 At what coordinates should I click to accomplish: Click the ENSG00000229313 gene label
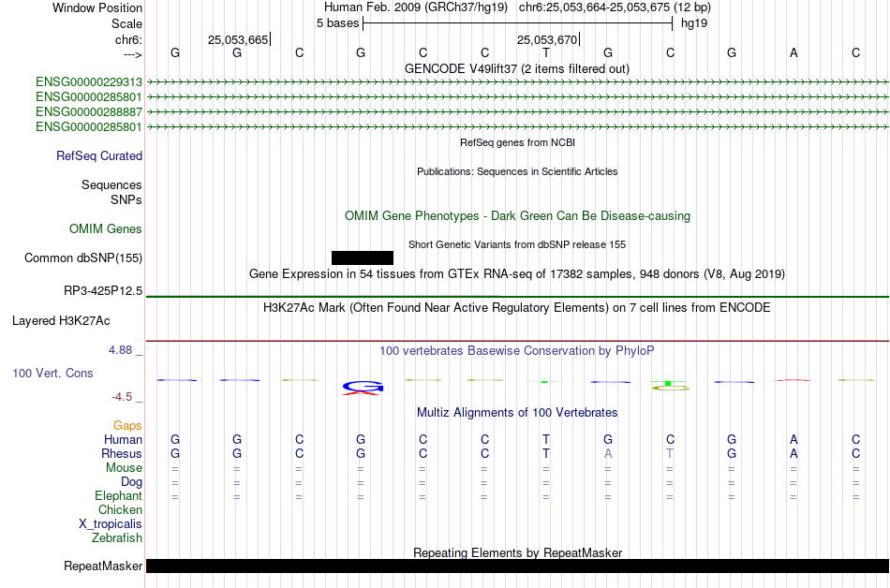point(89,82)
